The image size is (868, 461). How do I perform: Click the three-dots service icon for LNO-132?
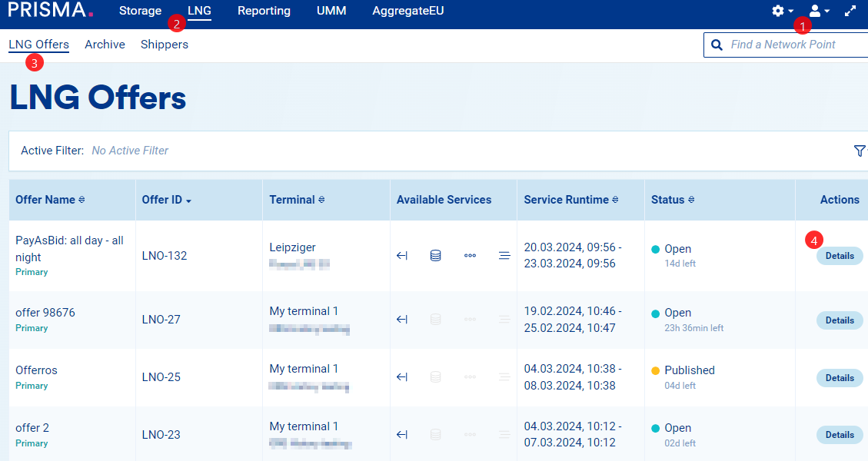click(x=470, y=256)
